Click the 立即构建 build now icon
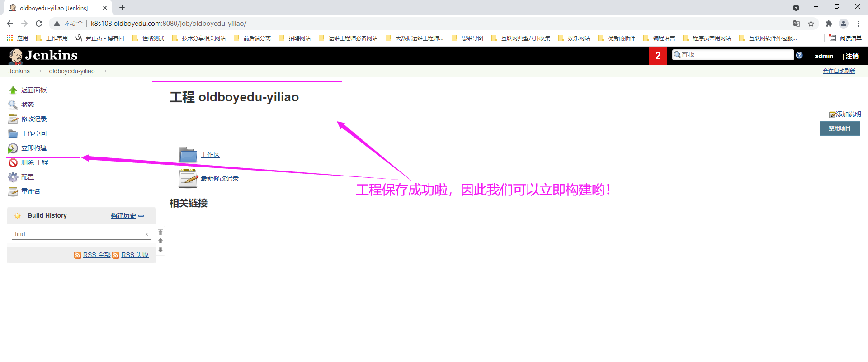The width and height of the screenshot is (868, 362). (13, 148)
